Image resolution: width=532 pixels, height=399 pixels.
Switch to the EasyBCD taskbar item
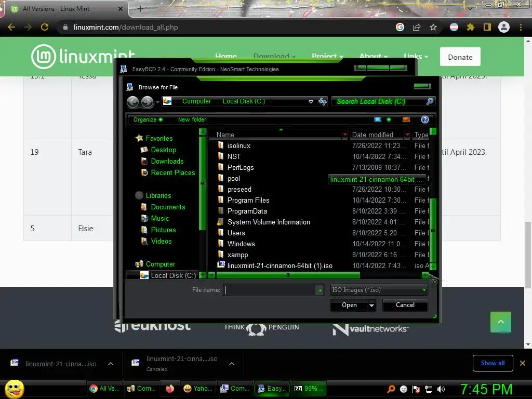click(x=272, y=389)
